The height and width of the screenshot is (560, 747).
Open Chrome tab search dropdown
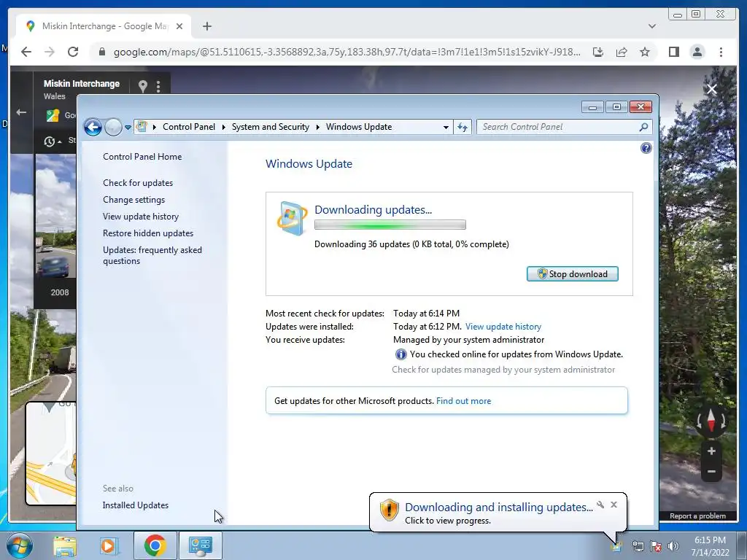[652, 26]
